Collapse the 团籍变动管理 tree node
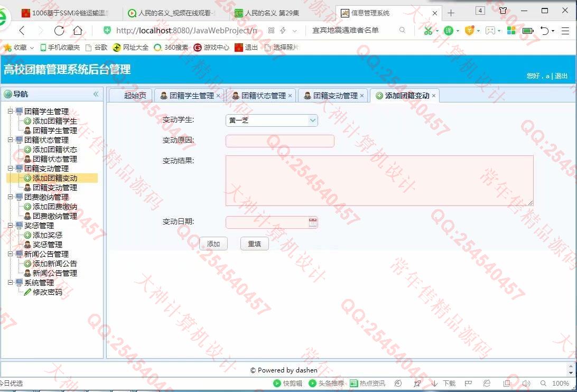The width and height of the screenshot is (577, 392). coord(11,168)
